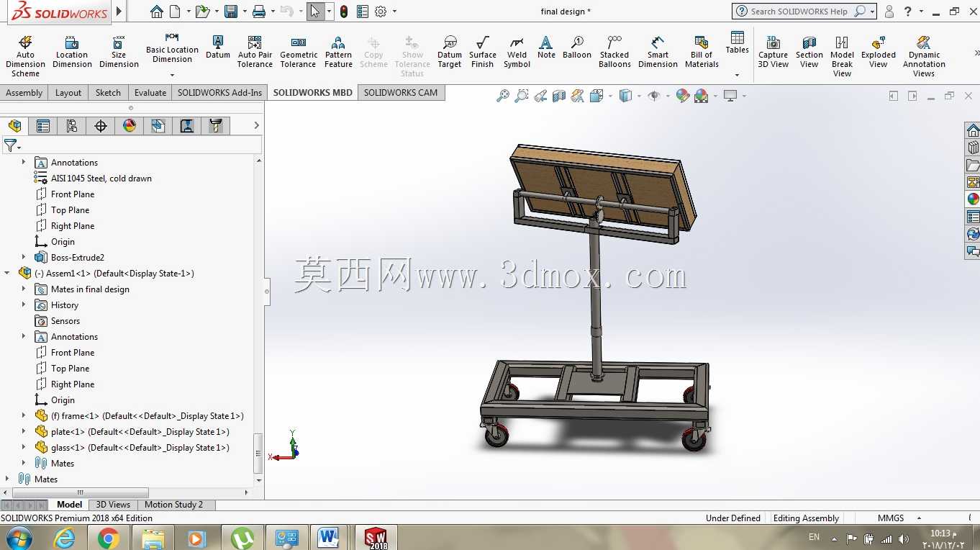Screen dimensions: 980x550
Task: Open the Basic Location Dimension dropdown
Action: point(172,75)
